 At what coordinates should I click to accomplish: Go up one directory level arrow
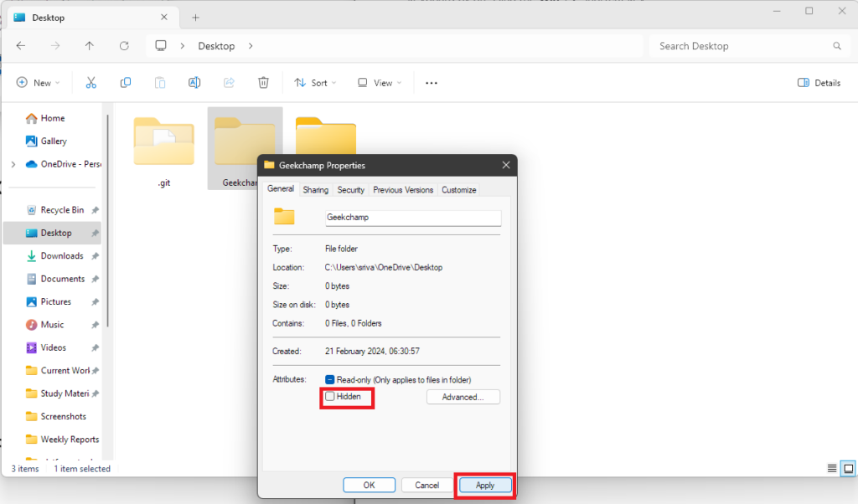[90, 46]
